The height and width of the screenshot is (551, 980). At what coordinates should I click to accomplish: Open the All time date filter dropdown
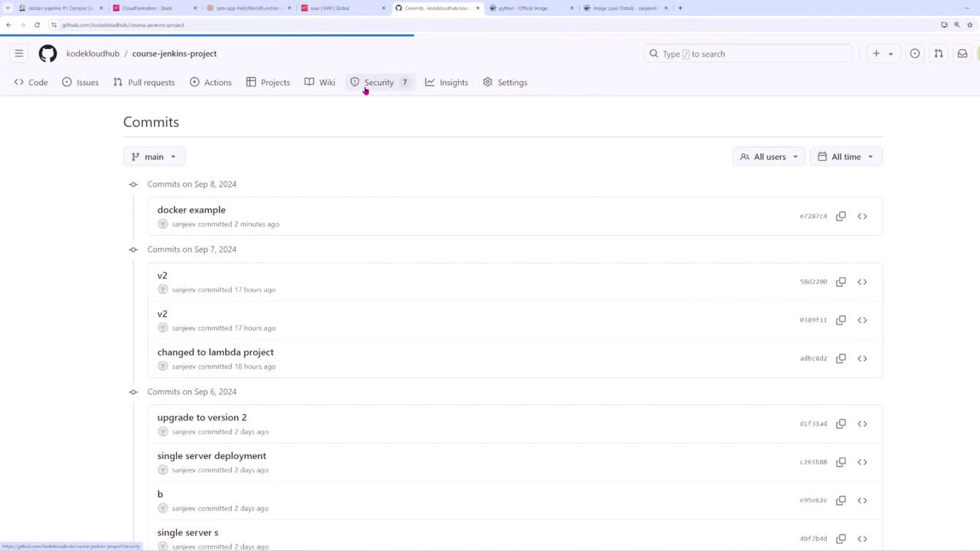[x=846, y=157]
